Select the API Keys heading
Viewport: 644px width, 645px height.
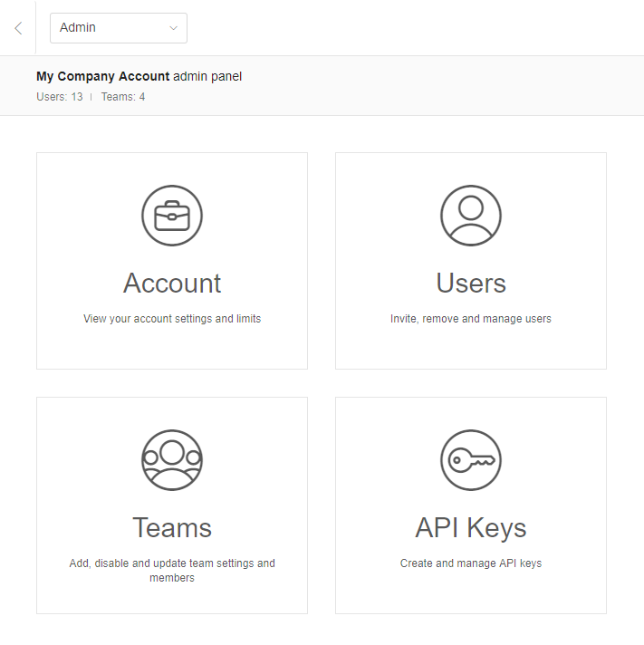[x=471, y=528]
